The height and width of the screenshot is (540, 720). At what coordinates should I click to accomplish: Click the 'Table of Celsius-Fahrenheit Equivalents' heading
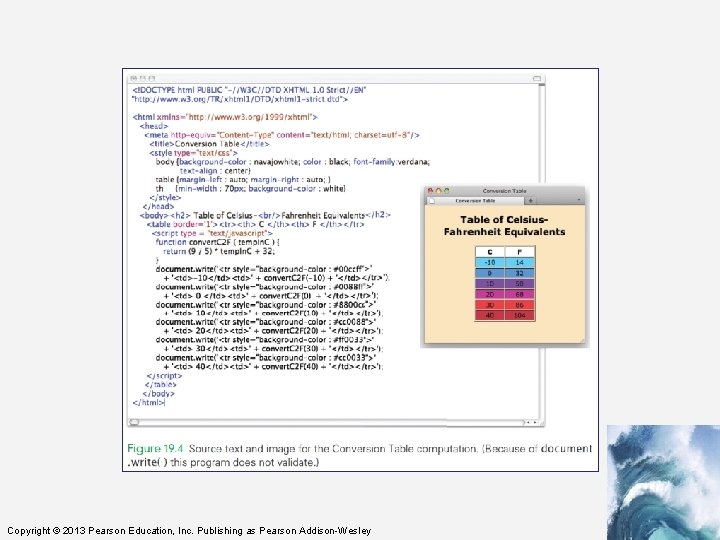coord(504,225)
